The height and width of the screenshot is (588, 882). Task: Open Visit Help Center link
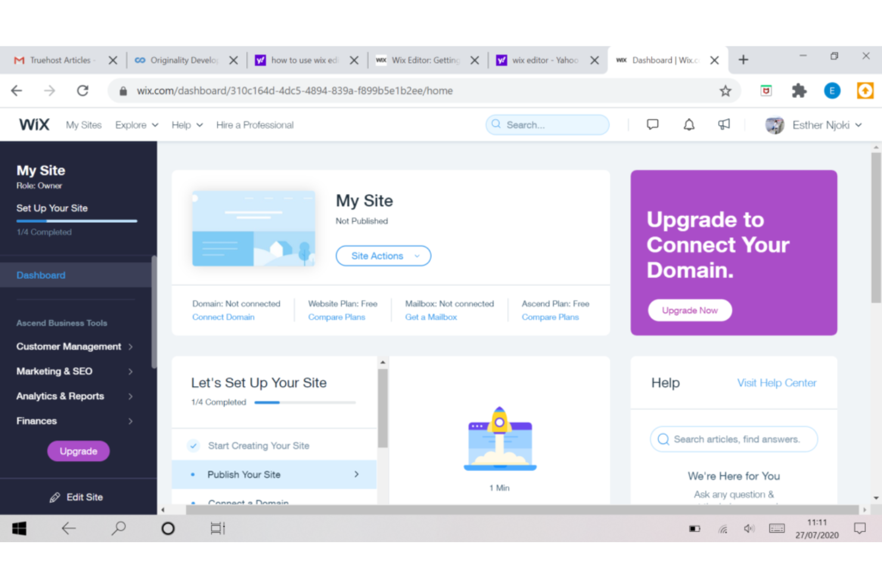tap(777, 382)
